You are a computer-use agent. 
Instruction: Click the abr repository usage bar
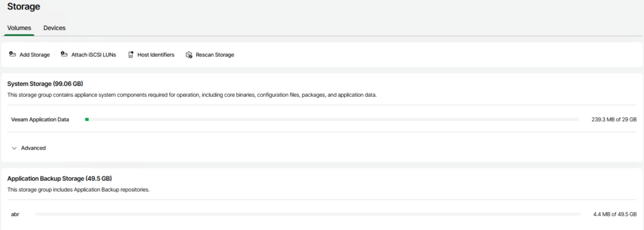click(x=308, y=214)
